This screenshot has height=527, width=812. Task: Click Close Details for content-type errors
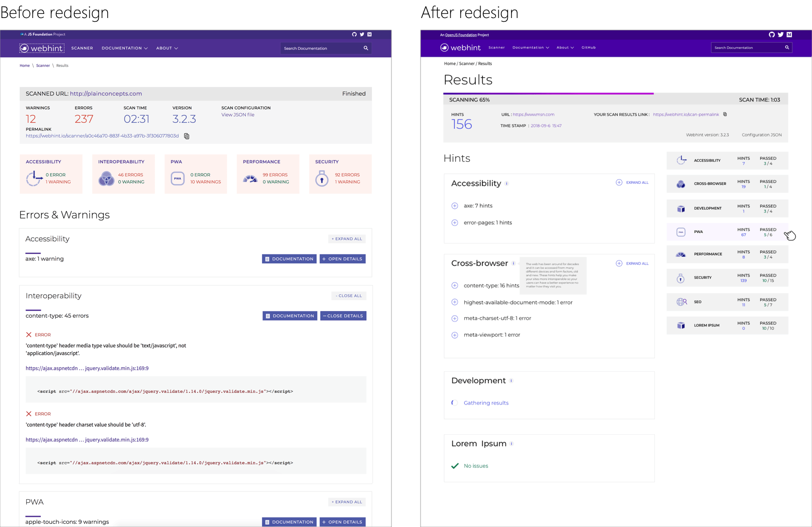tap(343, 316)
